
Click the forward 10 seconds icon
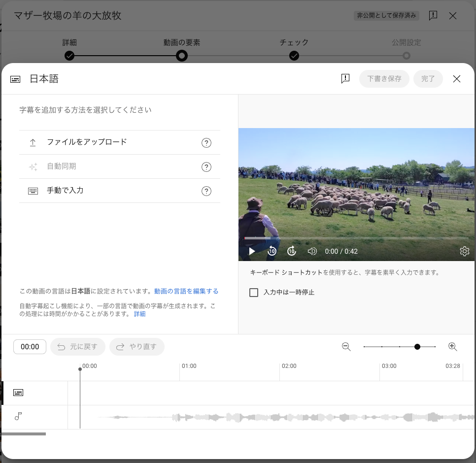click(x=292, y=251)
